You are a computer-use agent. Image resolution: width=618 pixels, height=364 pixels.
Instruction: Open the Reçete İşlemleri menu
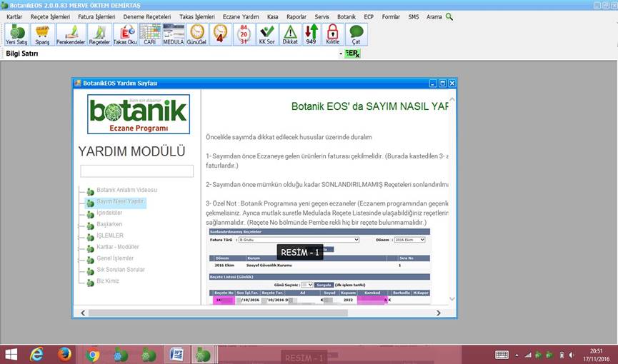(x=50, y=16)
